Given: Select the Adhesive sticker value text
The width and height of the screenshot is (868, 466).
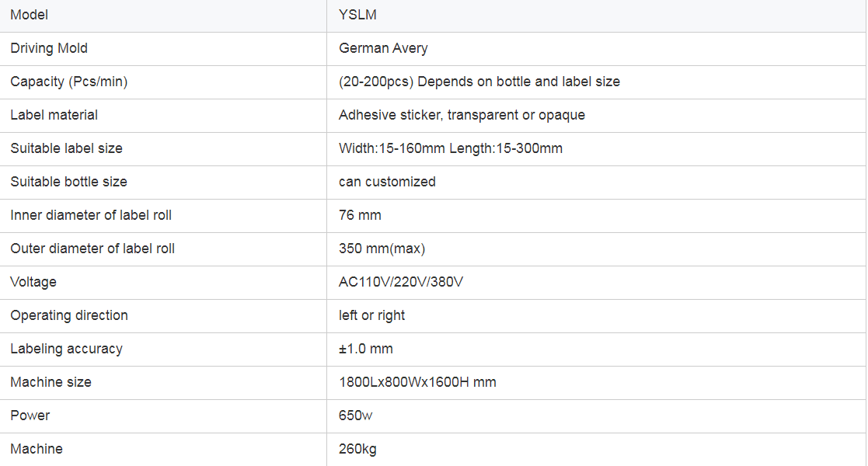Looking at the screenshot, I should click(462, 115).
